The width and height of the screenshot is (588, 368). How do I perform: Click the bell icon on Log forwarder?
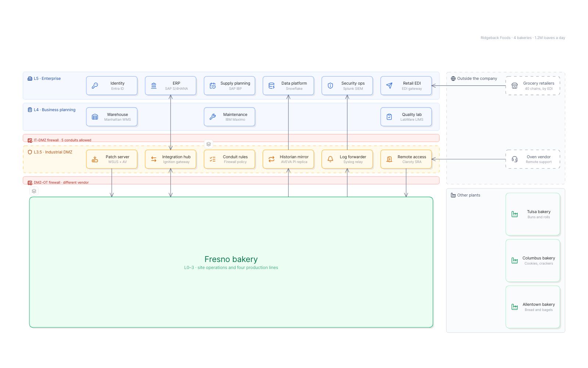click(330, 159)
